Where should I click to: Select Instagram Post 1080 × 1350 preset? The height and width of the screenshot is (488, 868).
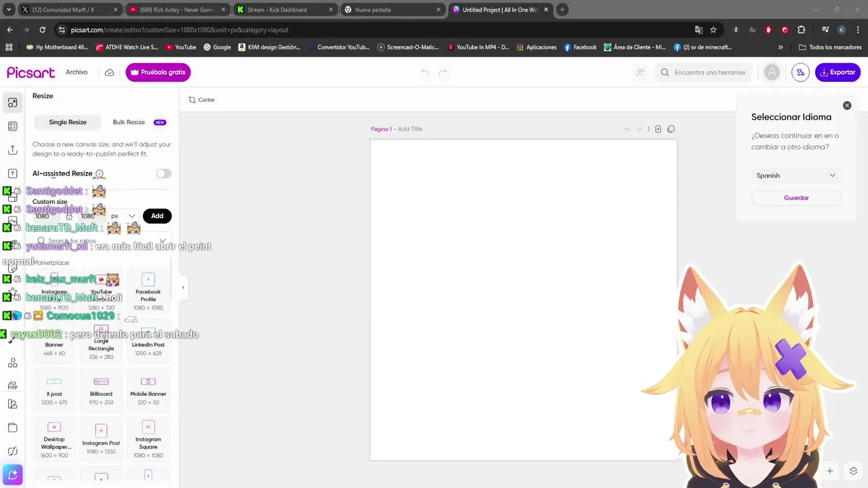[x=101, y=439]
